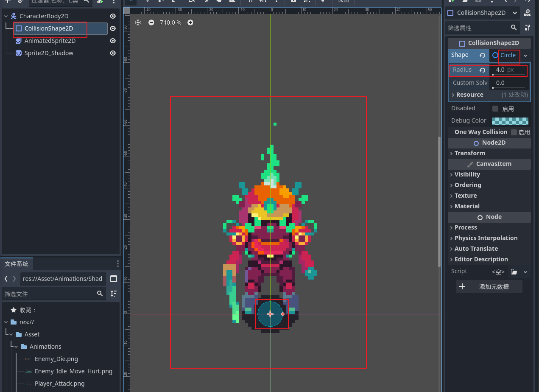539x392 pixels.
Task: Collapse the Asset folder
Action: point(11,334)
